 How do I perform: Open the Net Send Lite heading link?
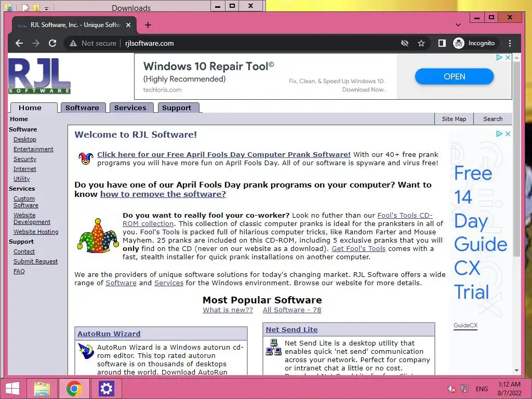click(291, 329)
